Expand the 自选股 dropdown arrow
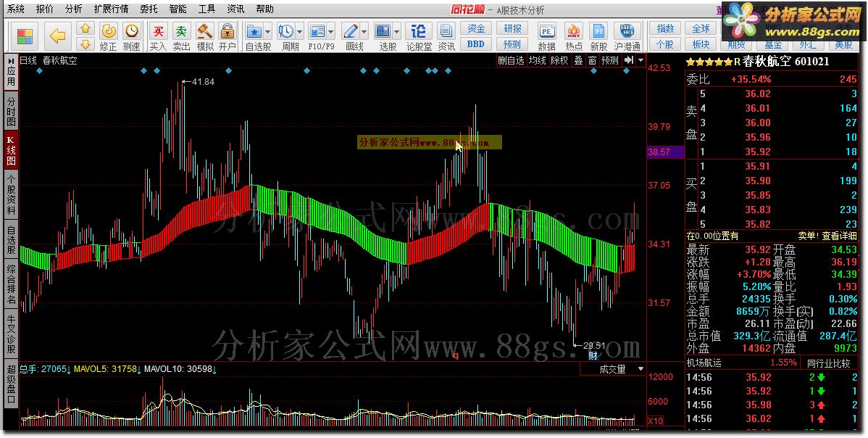The width and height of the screenshot is (868, 438). pyautogui.click(x=268, y=32)
